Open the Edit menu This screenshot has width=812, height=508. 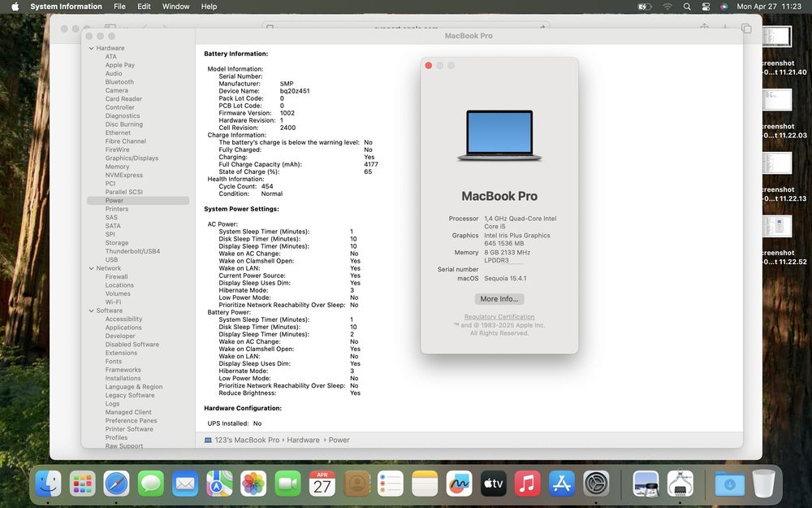point(144,7)
